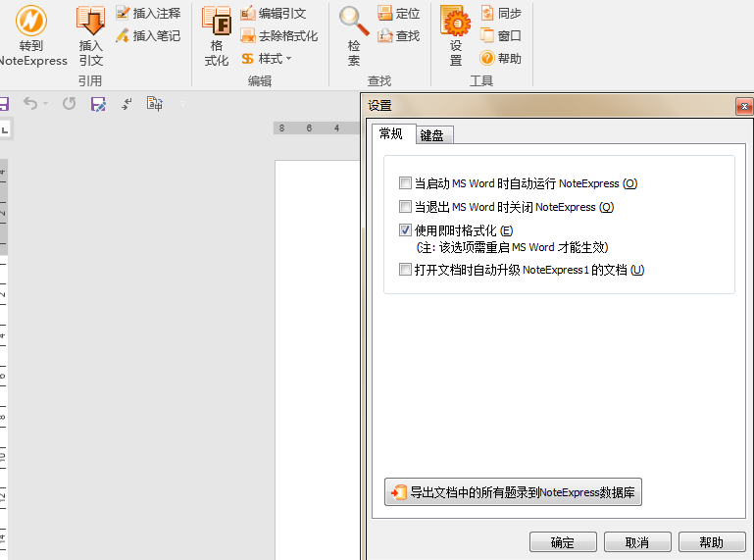Uncheck Use instant formatting (使用即时格式化)

[405, 229]
